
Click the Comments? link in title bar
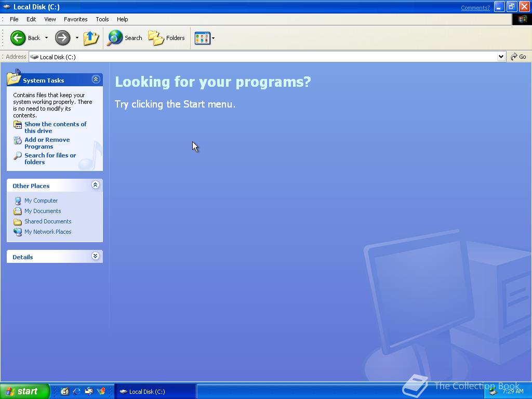[x=475, y=8]
